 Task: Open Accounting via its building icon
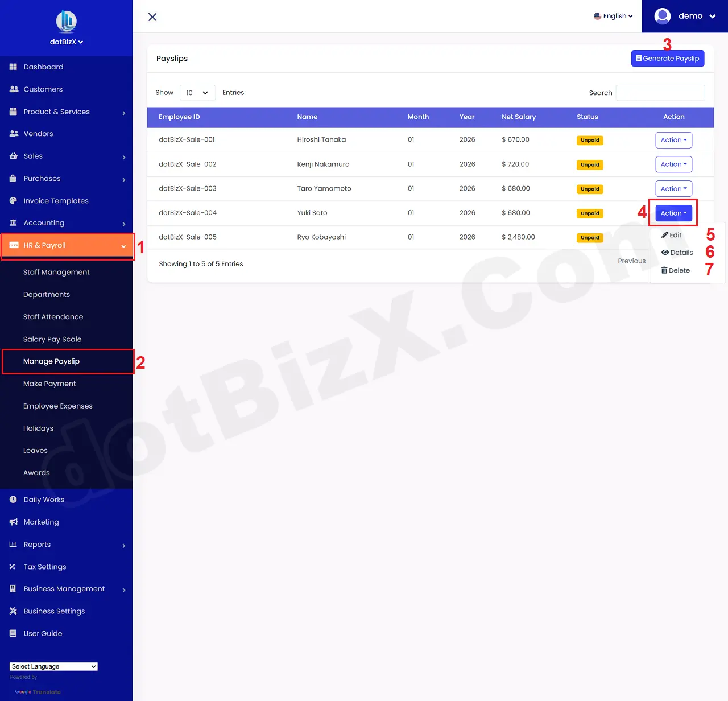13,223
